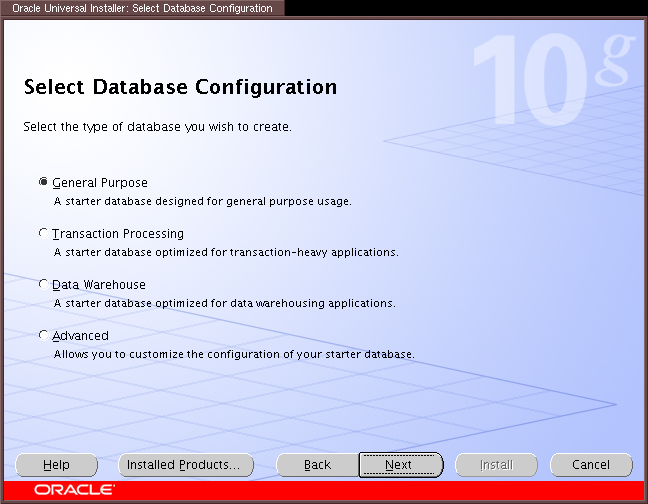
Task: Click the 'Select the type of database' instruction
Action: [x=157, y=128]
